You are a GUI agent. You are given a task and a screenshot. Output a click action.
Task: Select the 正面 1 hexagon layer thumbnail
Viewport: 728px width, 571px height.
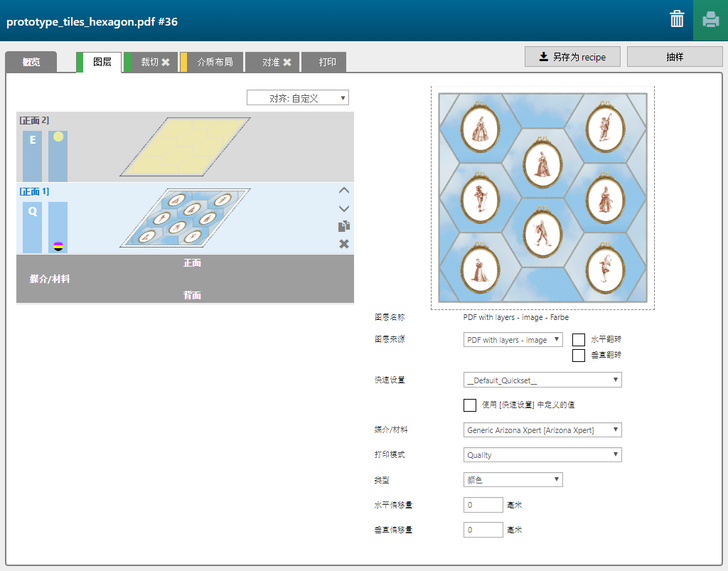click(x=186, y=218)
